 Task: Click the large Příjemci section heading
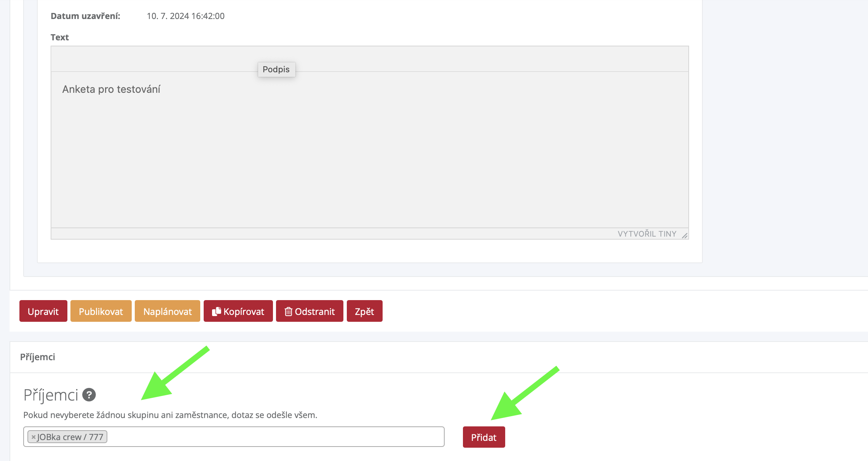tap(51, 395)
